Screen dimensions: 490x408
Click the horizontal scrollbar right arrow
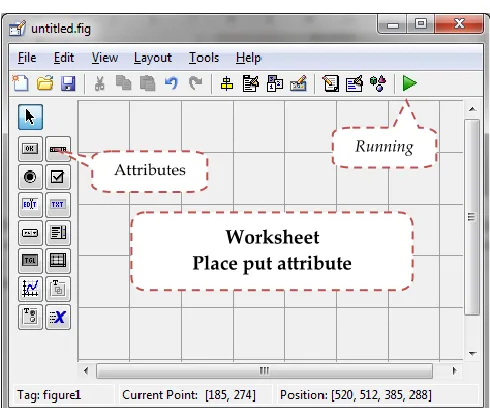pyautogui.click(x=454, y=371)
